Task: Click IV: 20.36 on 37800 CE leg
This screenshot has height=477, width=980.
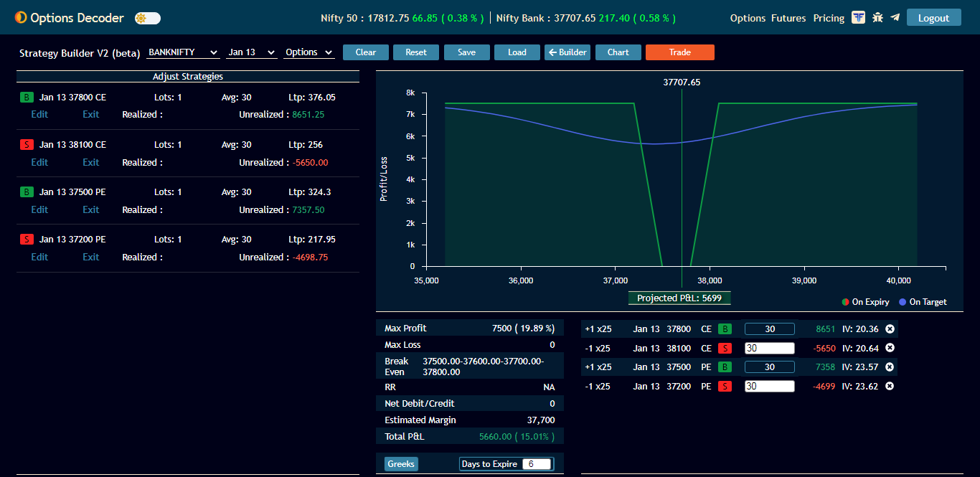Action: pyautogui.click(x=859, y=329)
